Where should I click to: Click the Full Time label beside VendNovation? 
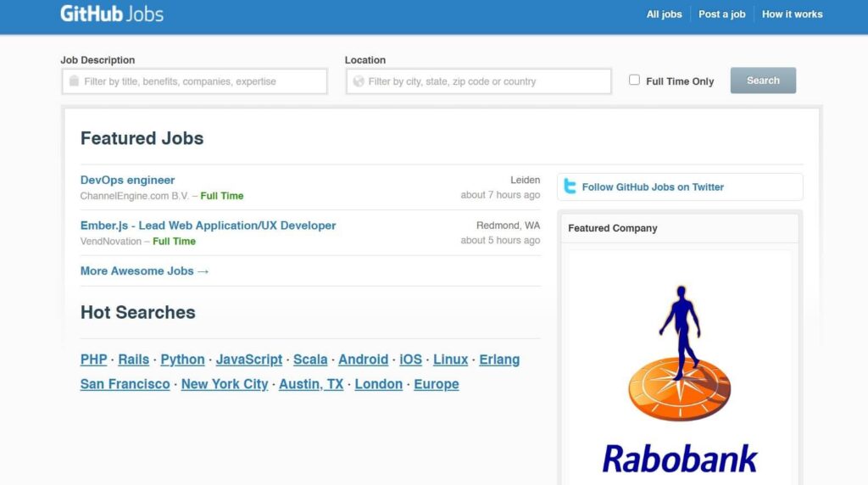point(175,242)
